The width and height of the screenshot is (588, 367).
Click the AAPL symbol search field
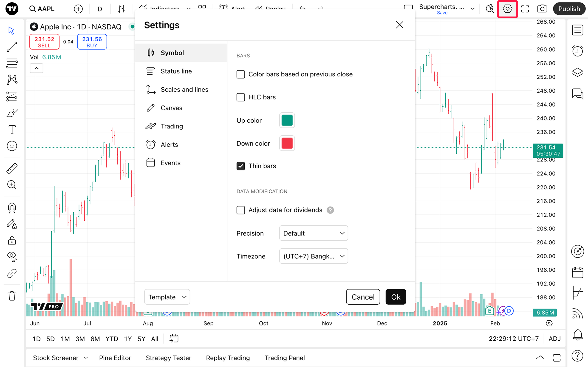42,9
